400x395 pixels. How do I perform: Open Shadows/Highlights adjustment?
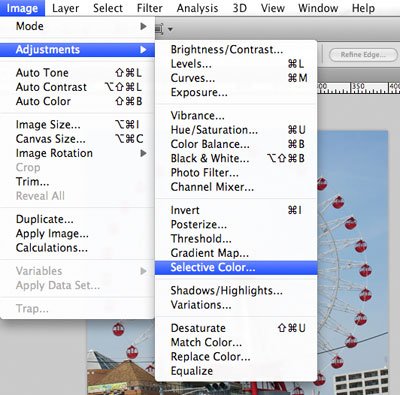236,291
